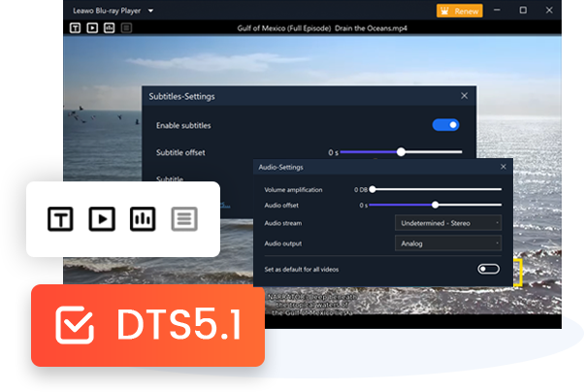The height and width of the screenshot is (392, 584).
Task: Click the Volume amplification slider handle
Action: coord(373,189)
